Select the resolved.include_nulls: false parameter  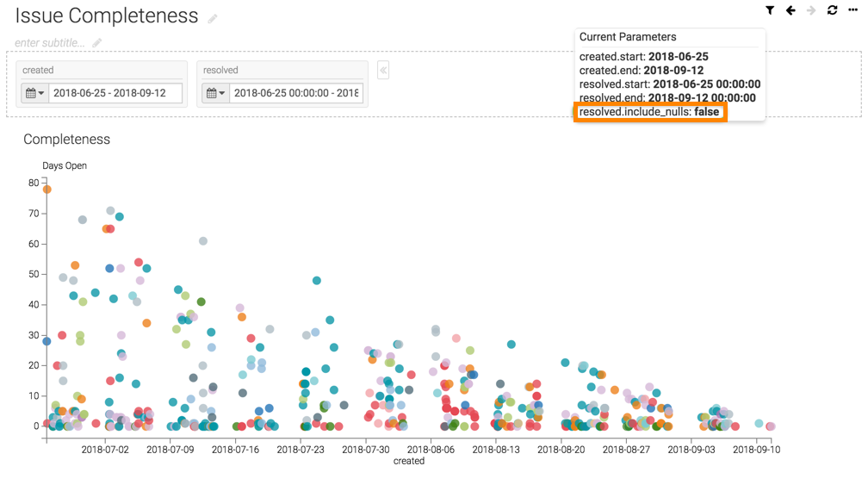(x=649, y=112)
